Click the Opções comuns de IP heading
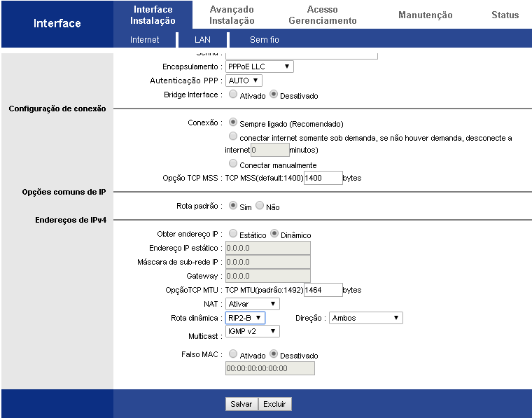This screenshot has width=532, height=418. [x=64, y=192]
